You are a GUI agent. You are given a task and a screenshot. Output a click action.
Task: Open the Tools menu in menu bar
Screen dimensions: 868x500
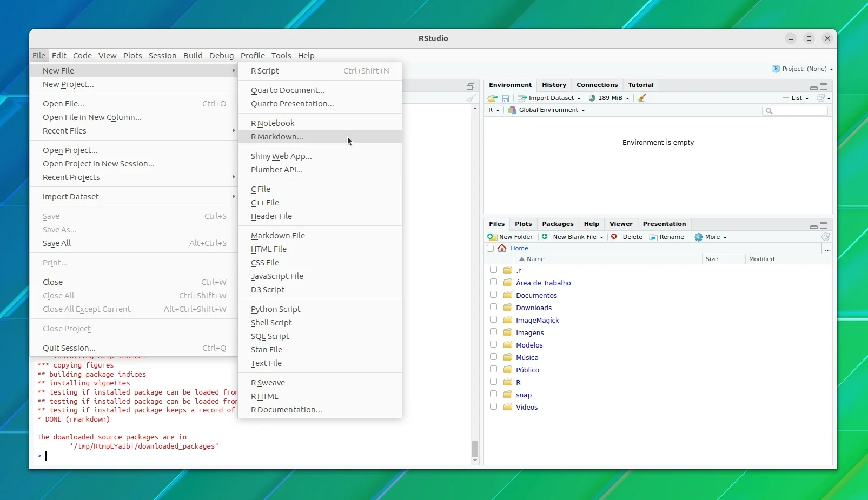(281, 56)
